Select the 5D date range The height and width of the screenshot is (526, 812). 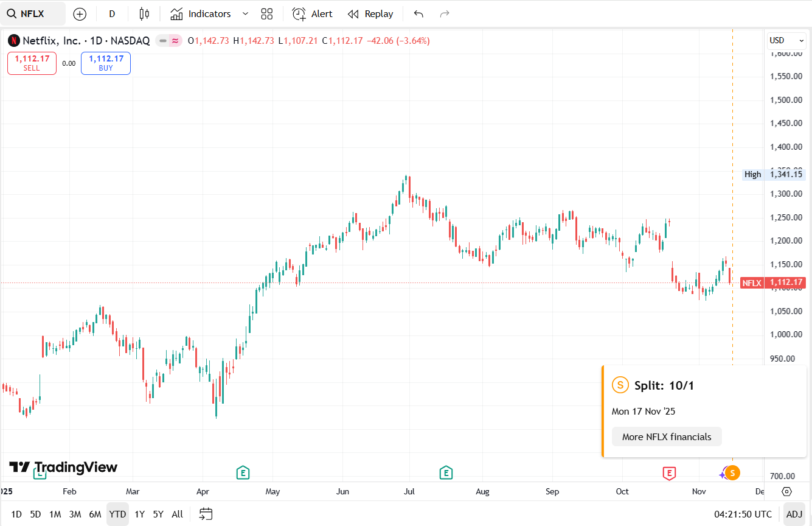click(x=35, y=514)
